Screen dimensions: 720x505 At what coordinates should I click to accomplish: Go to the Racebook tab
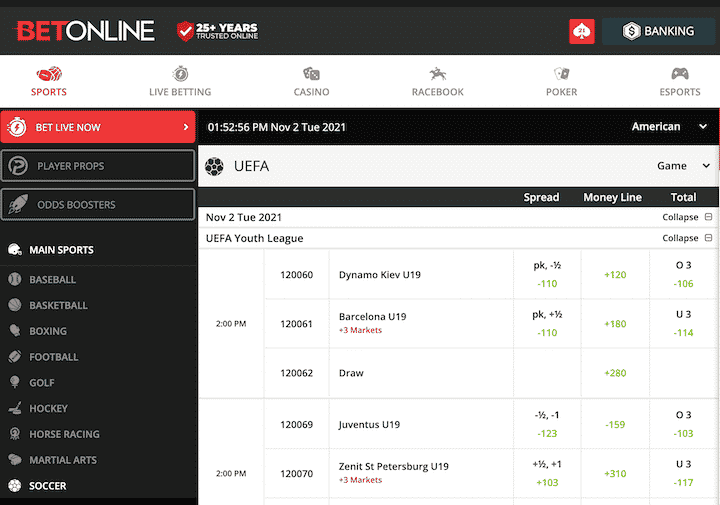pyautogui.click(x=438, y=82)
